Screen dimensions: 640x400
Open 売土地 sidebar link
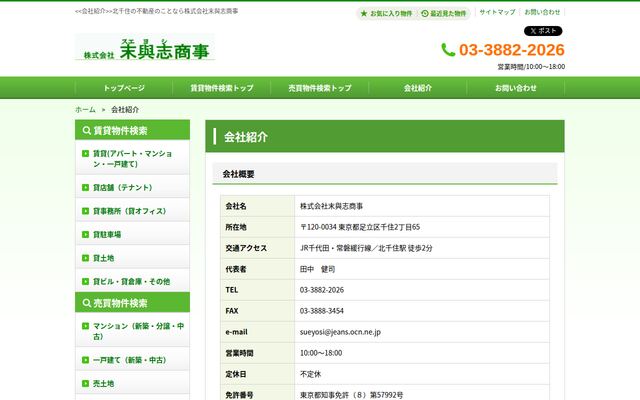pos(133,384)
